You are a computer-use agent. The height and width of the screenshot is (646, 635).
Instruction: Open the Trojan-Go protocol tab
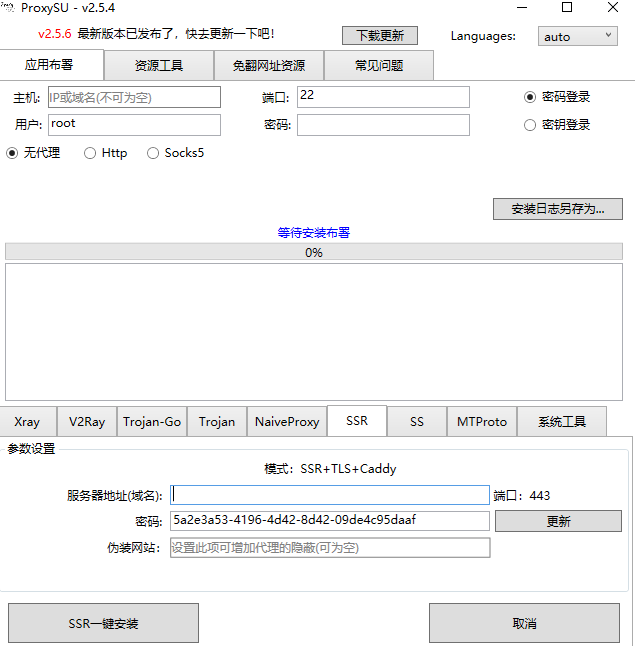click(x=152, y=422)
